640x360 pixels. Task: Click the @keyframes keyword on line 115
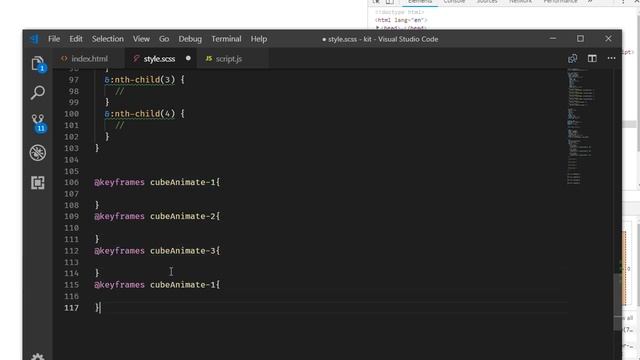coord(119,285)
